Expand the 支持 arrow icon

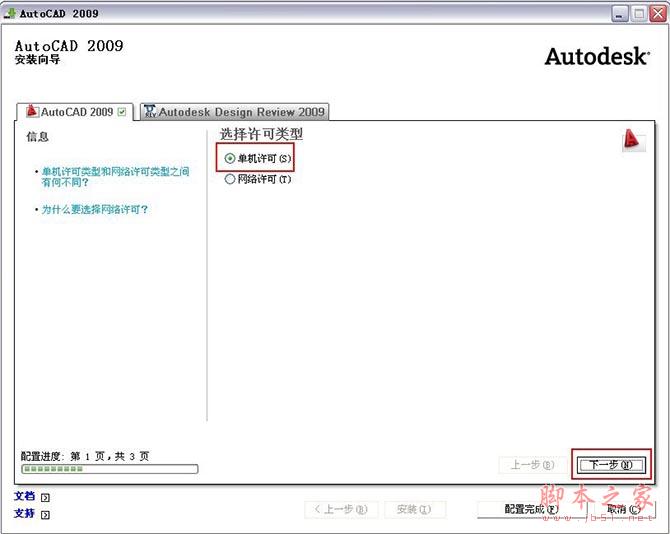click(x=45, y=515)
